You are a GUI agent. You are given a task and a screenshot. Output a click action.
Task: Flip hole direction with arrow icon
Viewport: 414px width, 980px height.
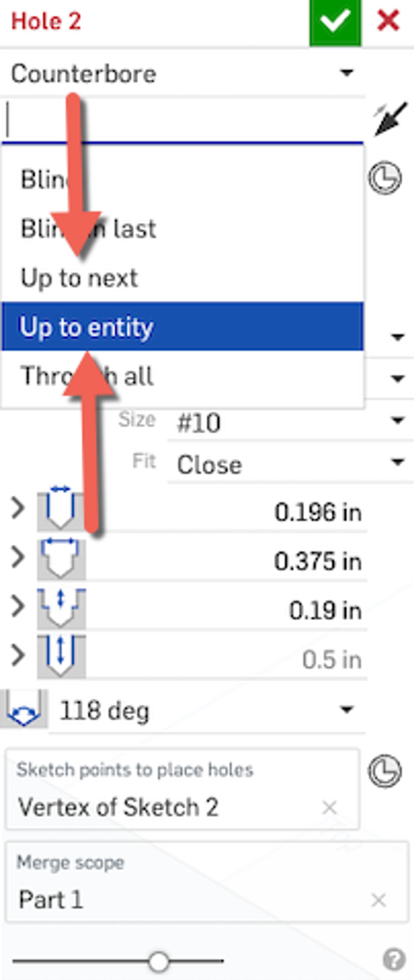pos(389,119)
